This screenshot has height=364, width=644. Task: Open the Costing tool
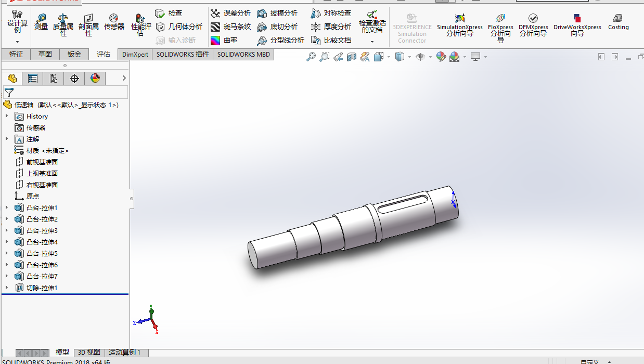point(618,22)
